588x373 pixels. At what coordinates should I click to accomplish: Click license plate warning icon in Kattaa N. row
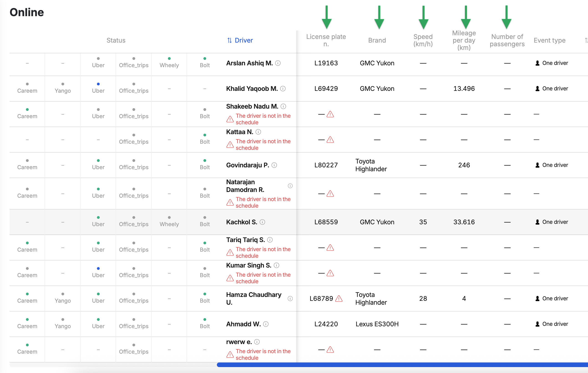tap(330, 140)
